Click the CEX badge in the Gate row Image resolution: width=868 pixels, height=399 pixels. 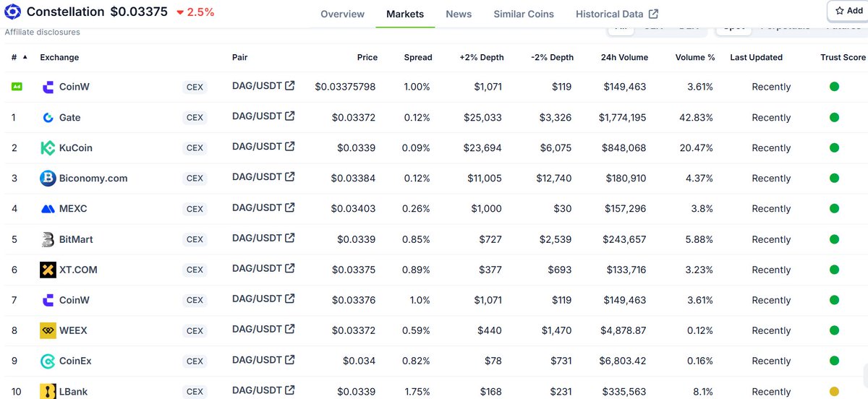(195, 118)
